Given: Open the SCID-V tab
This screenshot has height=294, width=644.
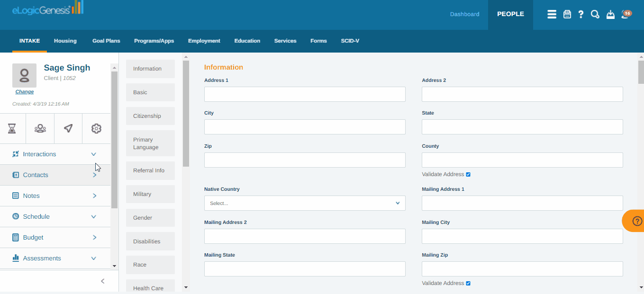Looking at the screenshot, I should click(x=350, y=41).
